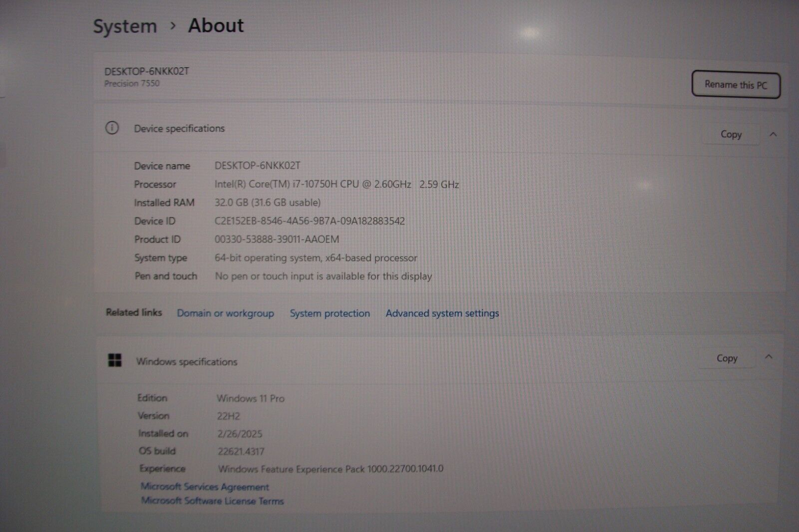The width and height of the screenshot is (799, 532).
Task: Click the Windows logo beside Windows specifications
Action: click(x=115, y=360)
